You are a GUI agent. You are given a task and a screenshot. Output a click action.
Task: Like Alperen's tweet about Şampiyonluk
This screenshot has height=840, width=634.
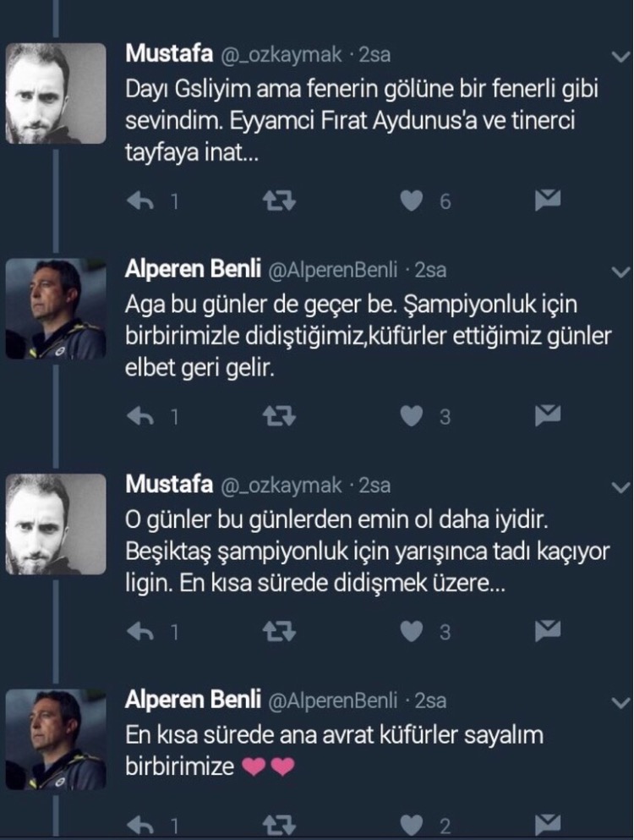tap(412, 416)
